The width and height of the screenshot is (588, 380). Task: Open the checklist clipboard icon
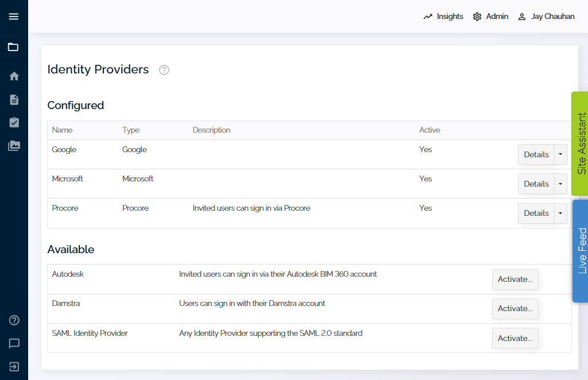point(14,122)
